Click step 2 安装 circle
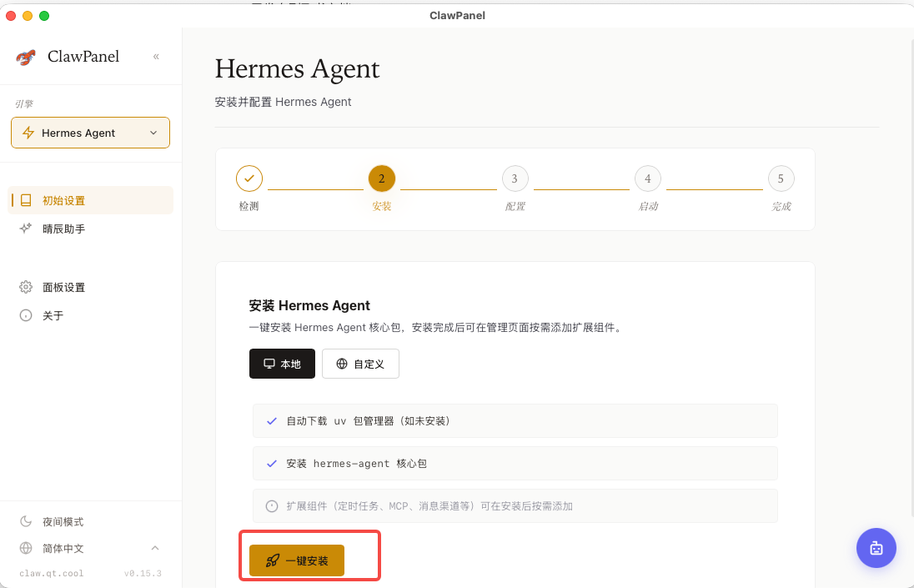 (x=382, y=179)
